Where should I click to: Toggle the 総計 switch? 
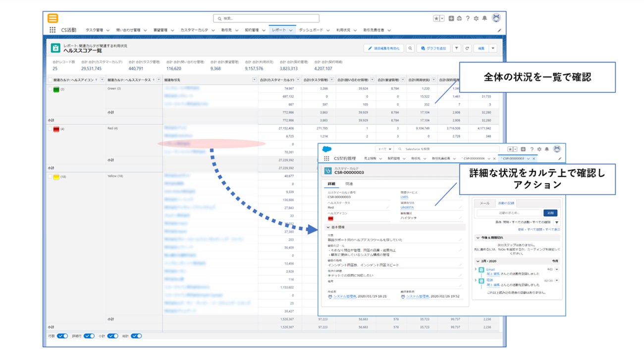pyautogui.click(x=136, y=336)
